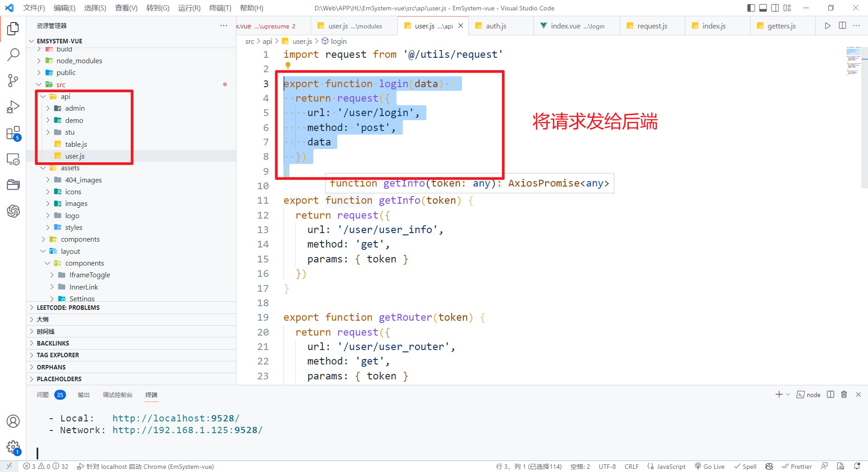Open Explorer views and more actions menu
The height and width of the screenshot is (472, 868).
[224, 26]
